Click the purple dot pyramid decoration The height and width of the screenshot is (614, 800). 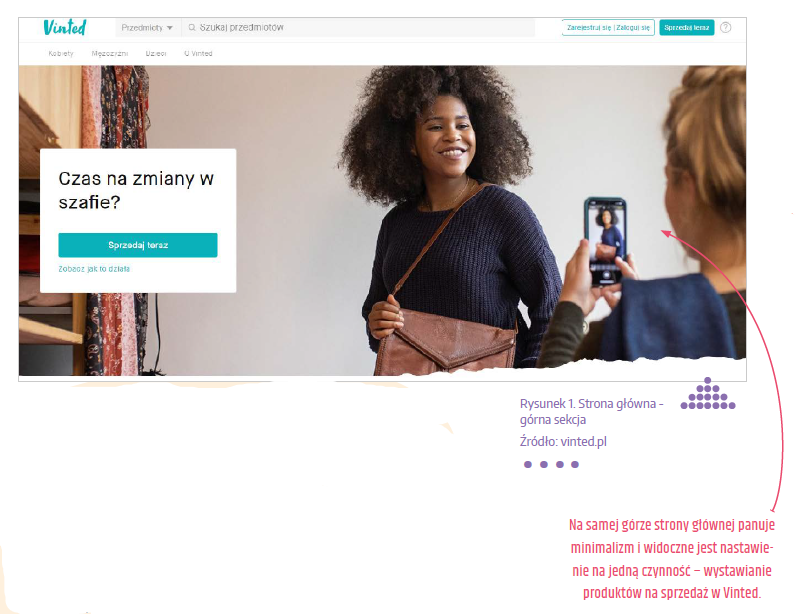[708, 394]
